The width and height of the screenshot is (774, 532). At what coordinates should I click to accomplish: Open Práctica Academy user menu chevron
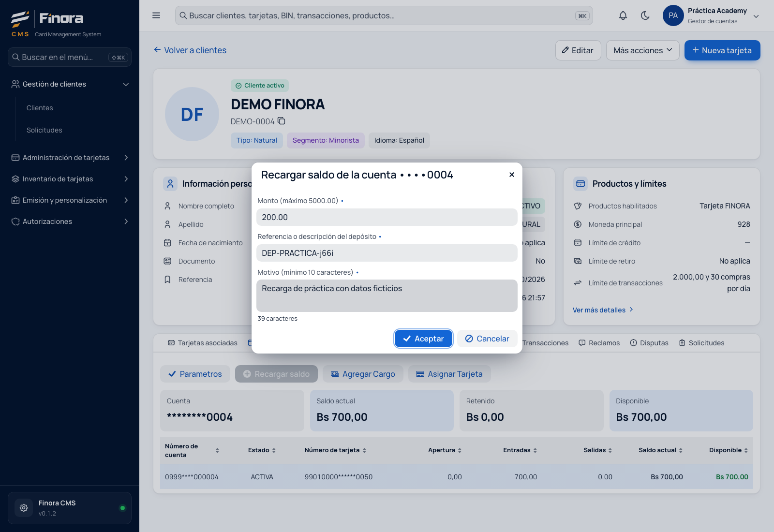click(x=756, y=16)
